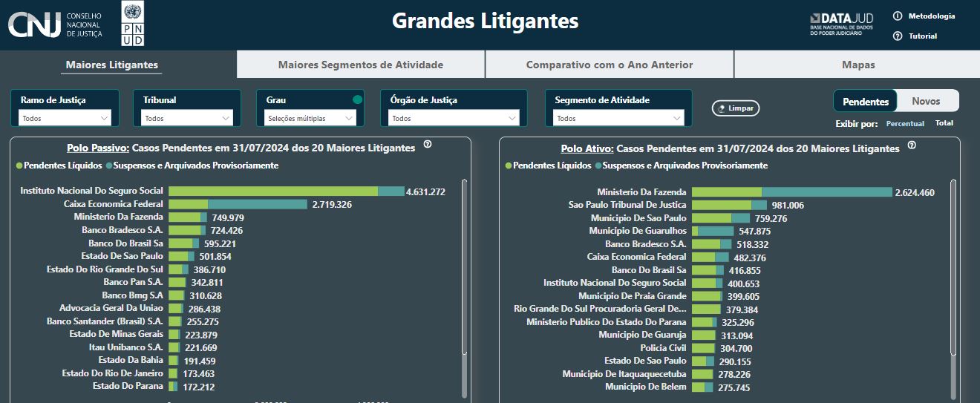The image size is (980, 403).
Task: Click Estado De Minas Gerais label
Action: [x=117, y=334]
